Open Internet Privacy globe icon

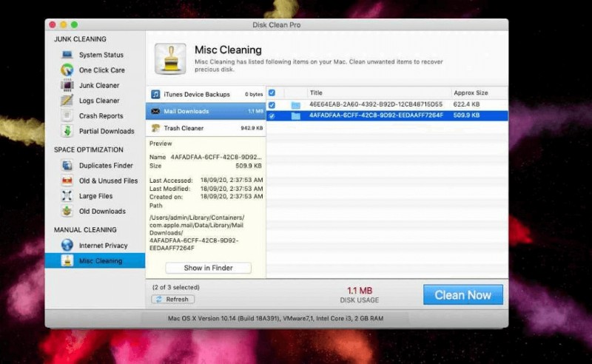[67, 245]
